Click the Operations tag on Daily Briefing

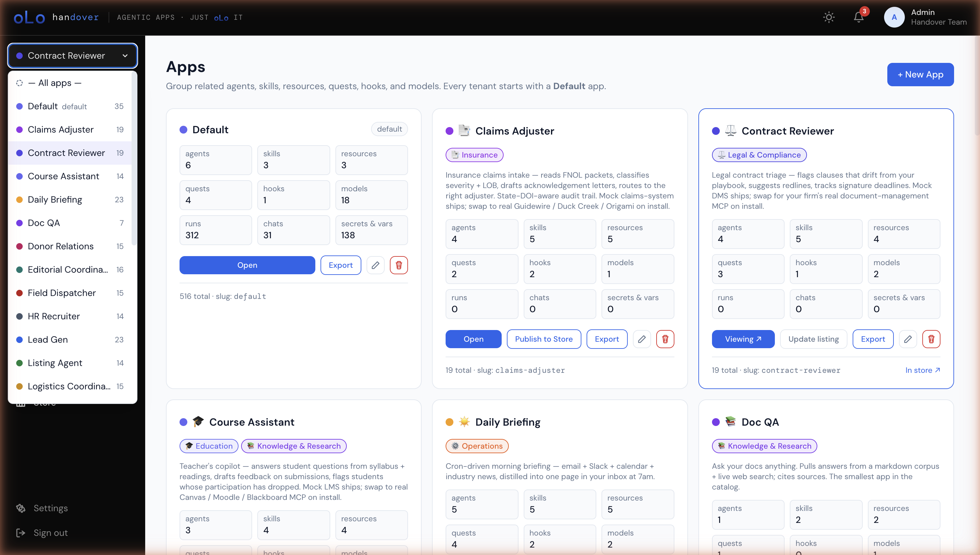(x=477, y=446)
